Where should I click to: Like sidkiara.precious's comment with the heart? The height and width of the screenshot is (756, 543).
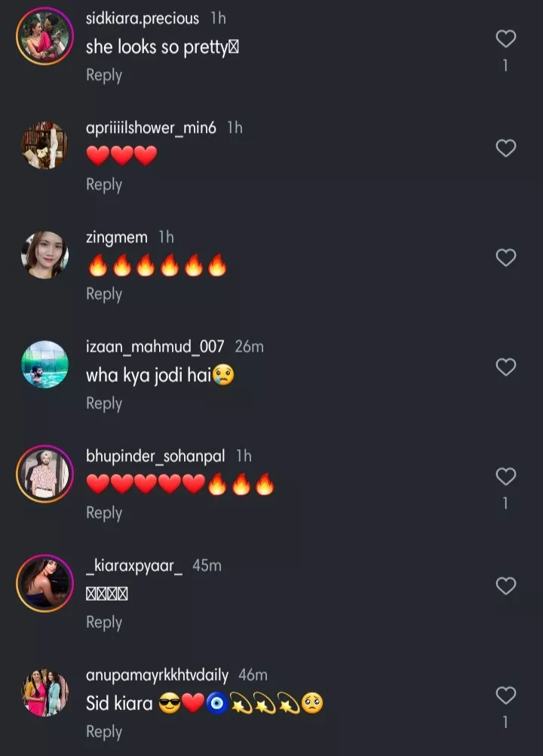(505, 38)
